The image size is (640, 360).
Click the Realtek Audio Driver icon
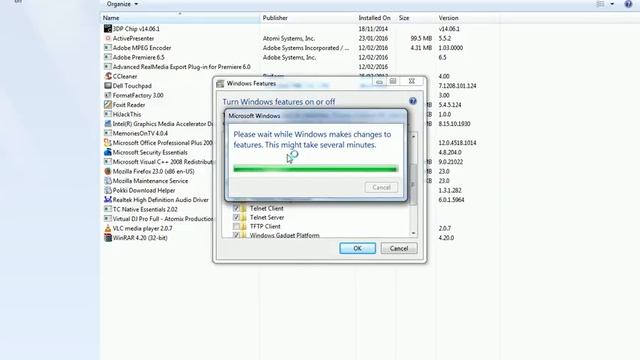(108, 200)
